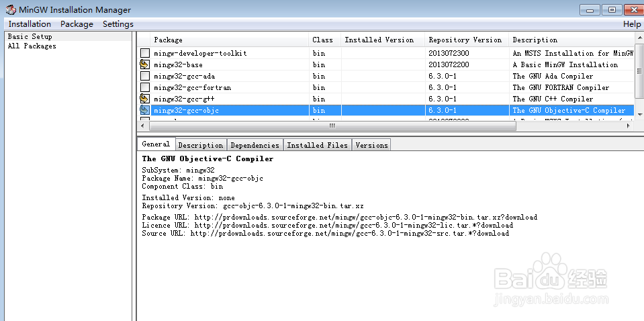Open the Settings menu

tap(118, 24)
